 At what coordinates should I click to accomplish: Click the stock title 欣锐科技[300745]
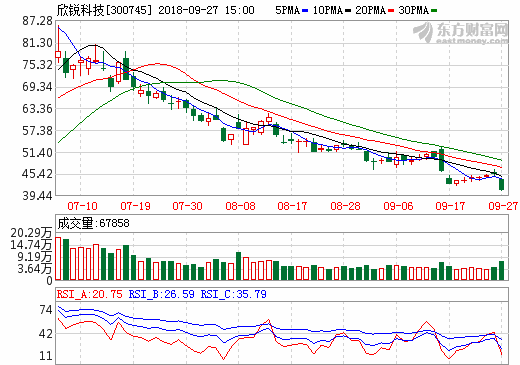coord(104,10)
